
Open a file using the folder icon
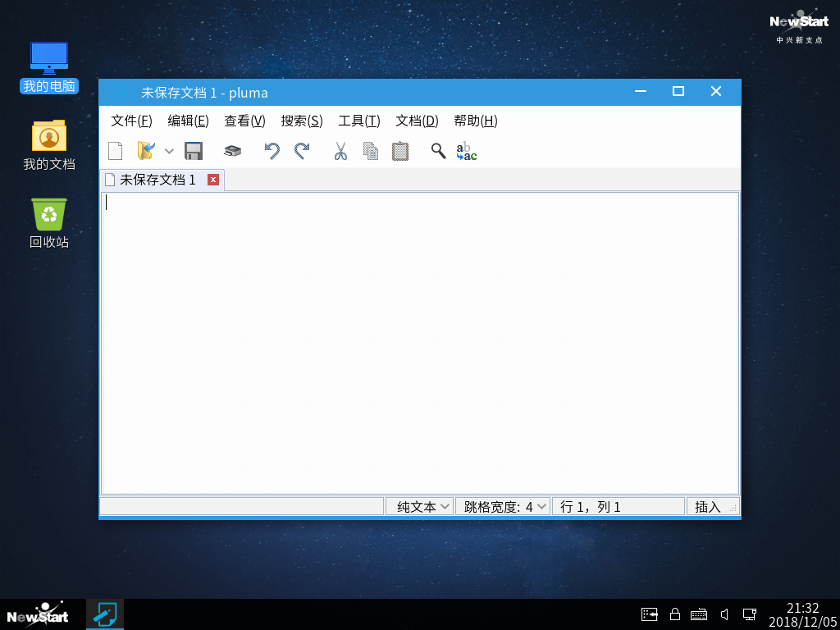(146, 151)
